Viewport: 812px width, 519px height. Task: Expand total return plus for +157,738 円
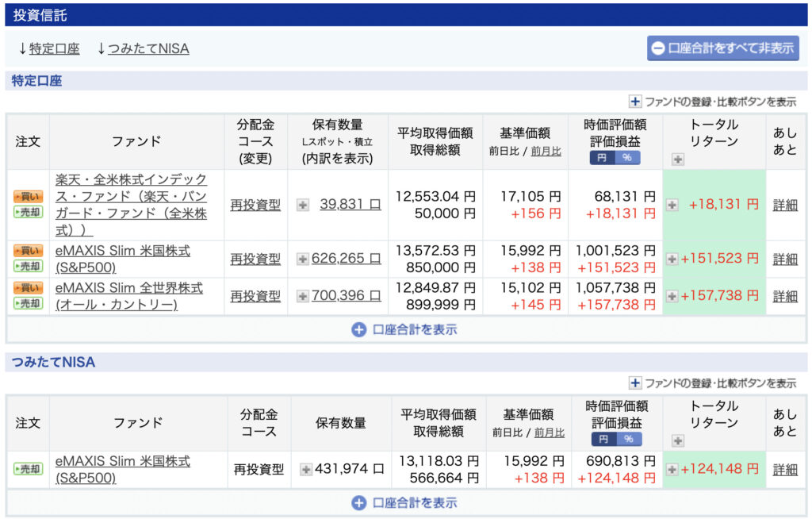coord(672,296)
